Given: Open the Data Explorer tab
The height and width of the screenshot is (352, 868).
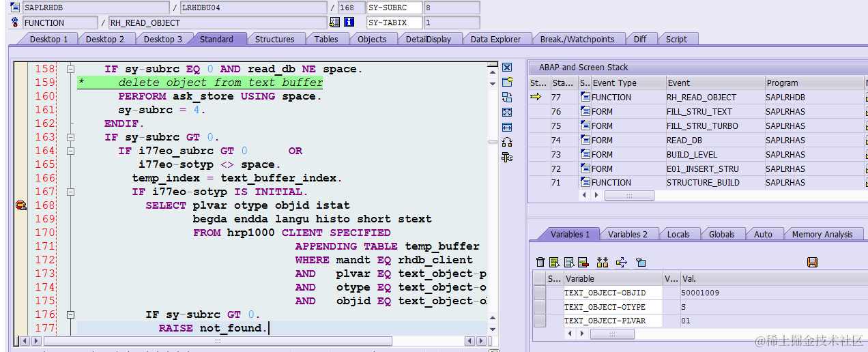Looking at the screenshot, I should [x=495, y=39].
